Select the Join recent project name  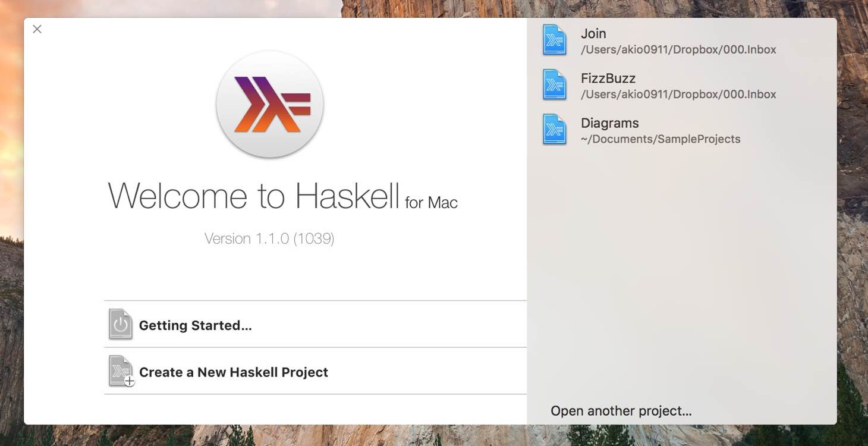pyautogui.click(x=593, y=33)
